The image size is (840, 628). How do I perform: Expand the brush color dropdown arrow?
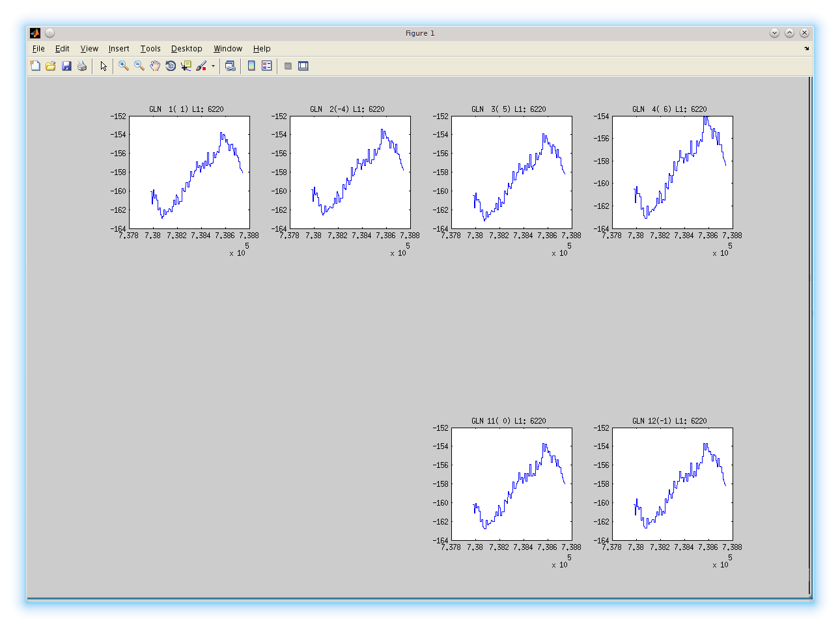213,66
